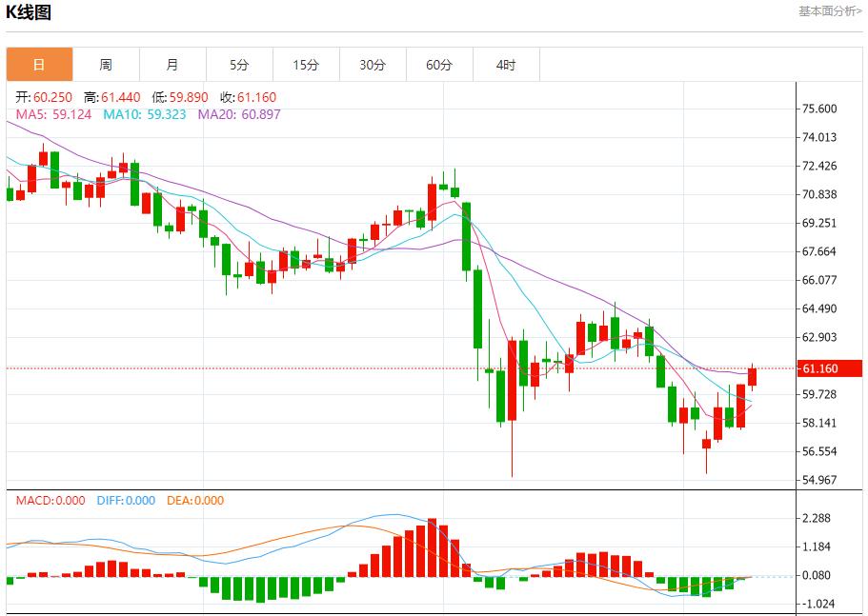This screenshot has width=868, height=616.
Task: Select the 30分 interval tab
Action: (373, 65)
